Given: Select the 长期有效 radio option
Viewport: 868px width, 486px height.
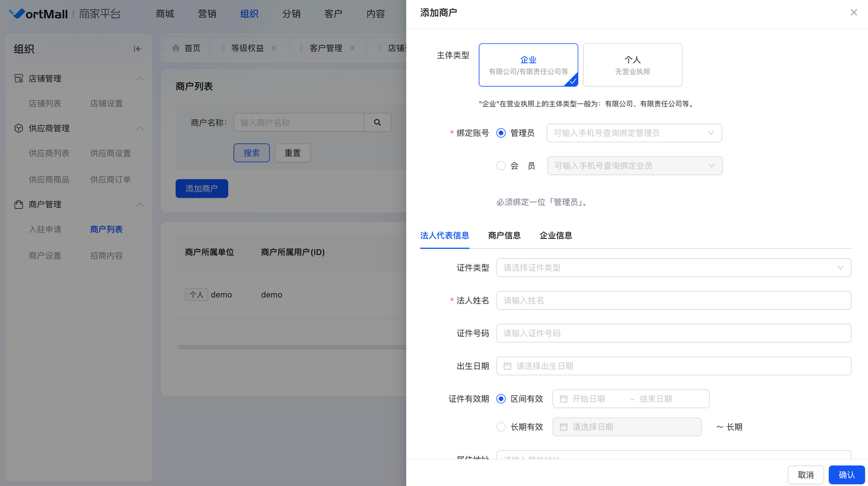Looking at the screenshot, I should click(x=501, y=427).
